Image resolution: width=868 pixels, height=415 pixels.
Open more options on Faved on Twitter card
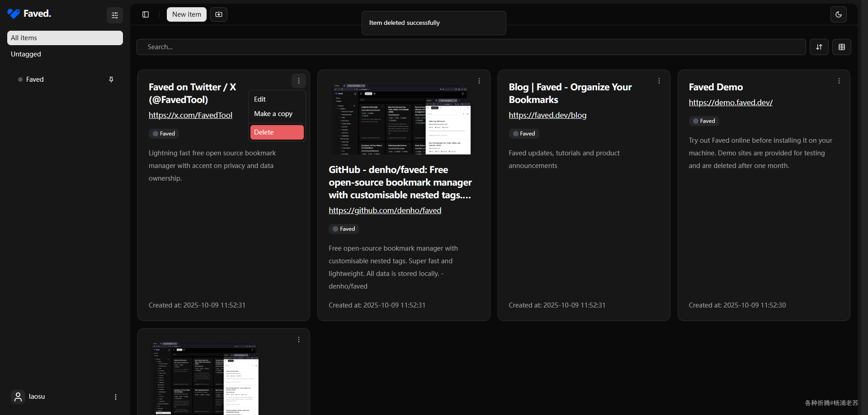coord(299,81)
